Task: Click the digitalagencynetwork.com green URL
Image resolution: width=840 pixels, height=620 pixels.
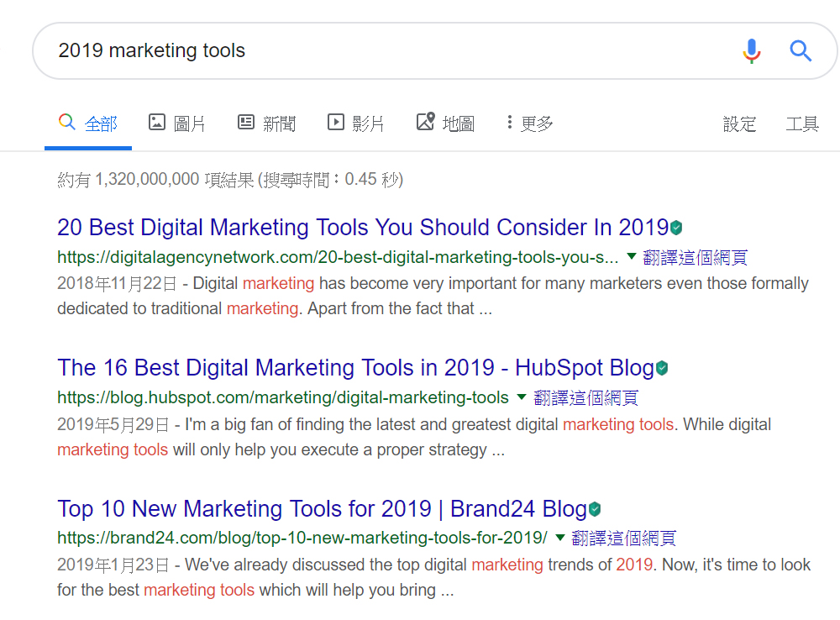Action: click(x=338, y=258)
